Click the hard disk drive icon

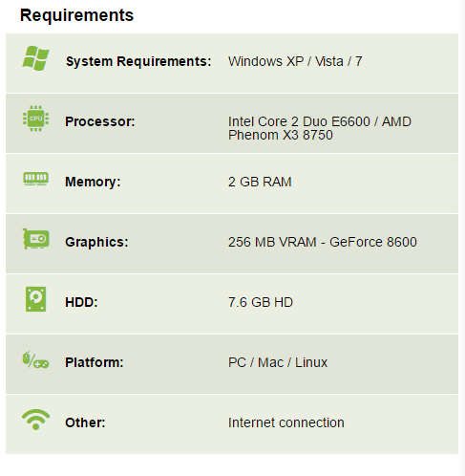pyautogui.click(x=35, y=299)
